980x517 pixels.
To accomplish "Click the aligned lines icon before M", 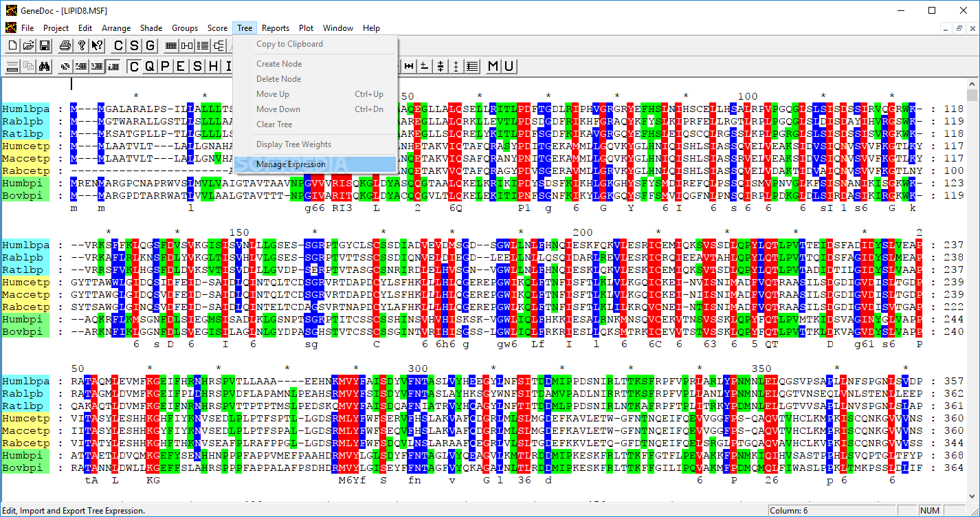I will point(472,66).
